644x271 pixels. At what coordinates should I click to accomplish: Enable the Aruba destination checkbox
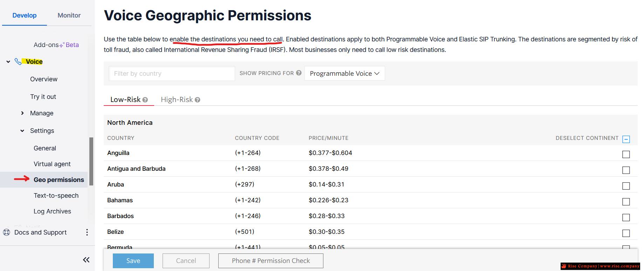626,186
